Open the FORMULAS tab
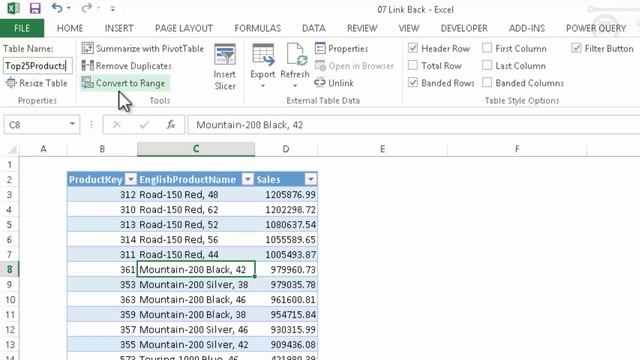The height and width of the screenshot is (360, 640). 258,28
